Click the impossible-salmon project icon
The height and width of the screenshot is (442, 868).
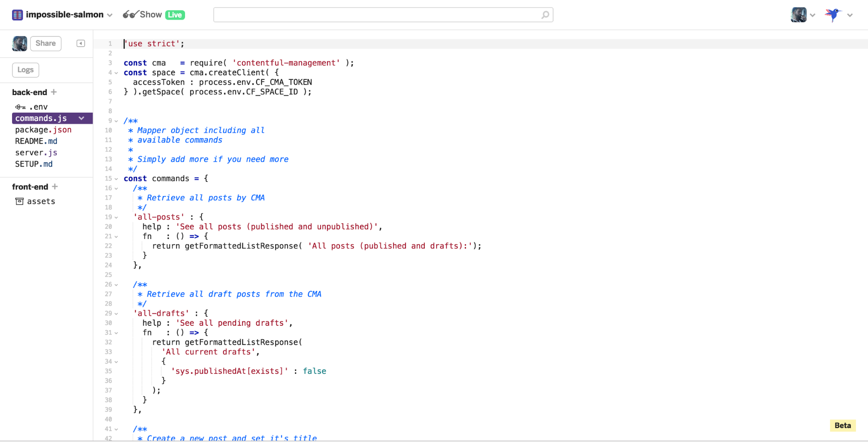coord(17,15)
